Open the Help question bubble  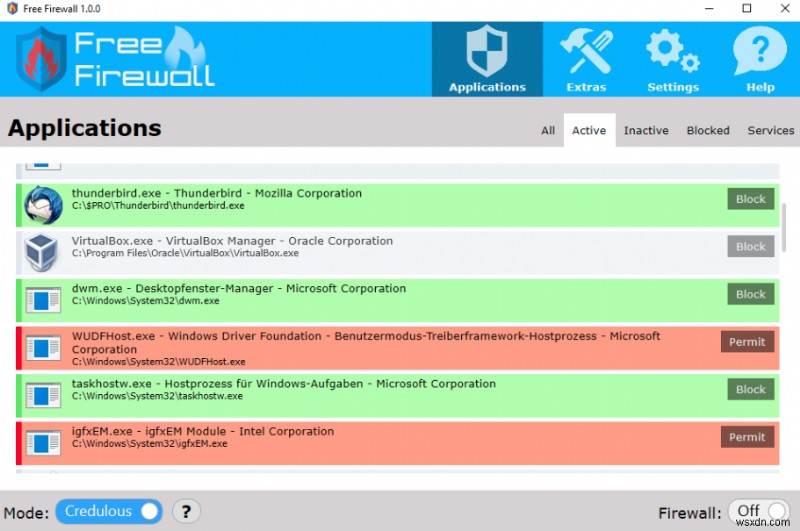point(760,59)
